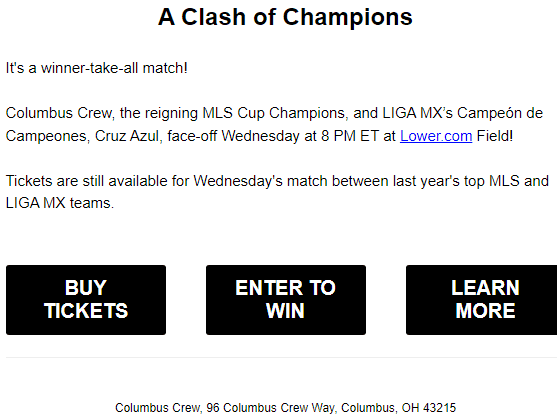Screen dimensions: 557x420
Task: Click "LIGA MX teams." ending the paragraph
Action: (60, 203)
